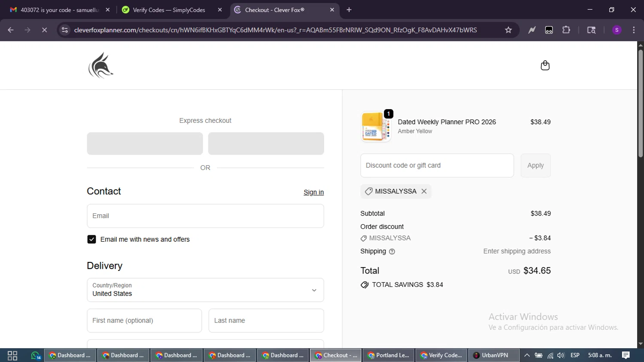Click the Sign in link

[x=313, y=192]
